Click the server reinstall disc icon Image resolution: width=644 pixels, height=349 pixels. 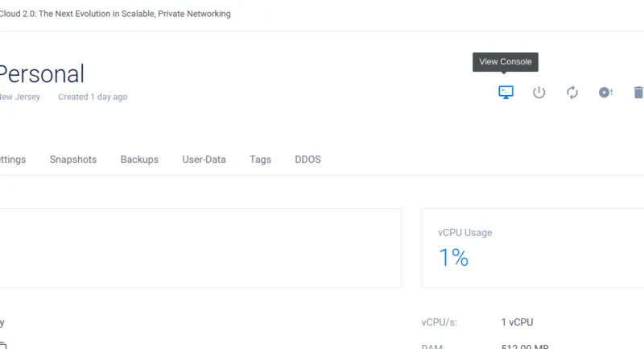click(x=605, y=92)
